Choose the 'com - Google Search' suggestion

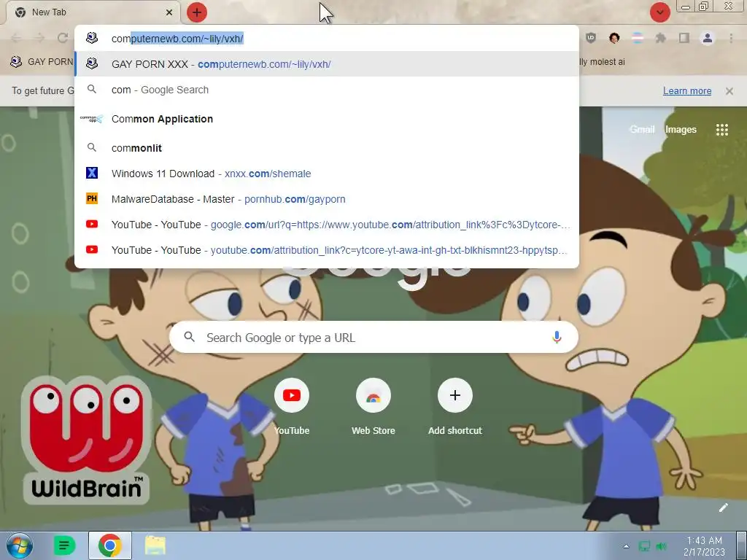point(327,90)
